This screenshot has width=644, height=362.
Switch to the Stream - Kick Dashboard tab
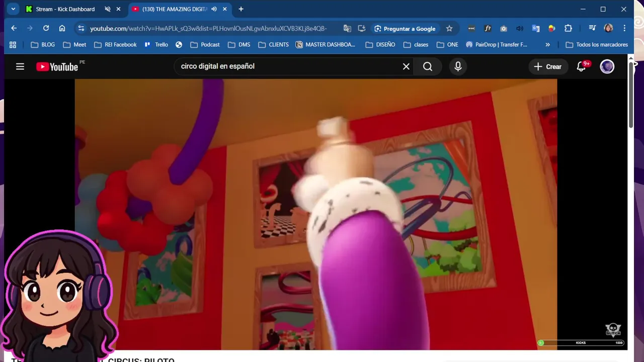(x=65, y=9)
